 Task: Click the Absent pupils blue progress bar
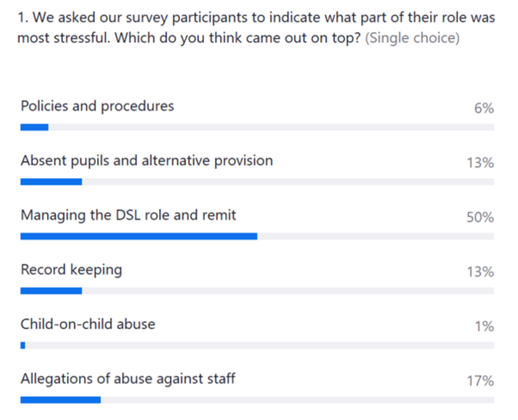click(51, 182)
